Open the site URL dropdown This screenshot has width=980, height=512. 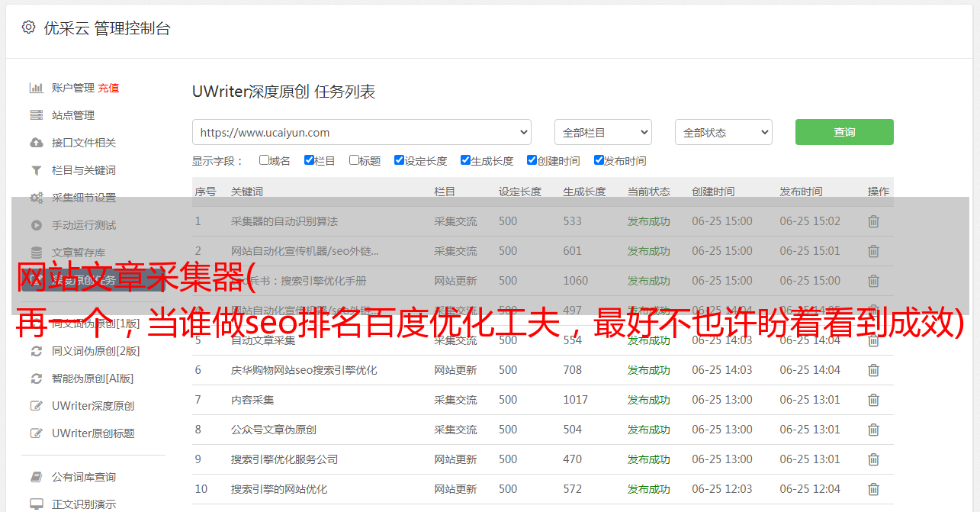[x=361, y=132]
